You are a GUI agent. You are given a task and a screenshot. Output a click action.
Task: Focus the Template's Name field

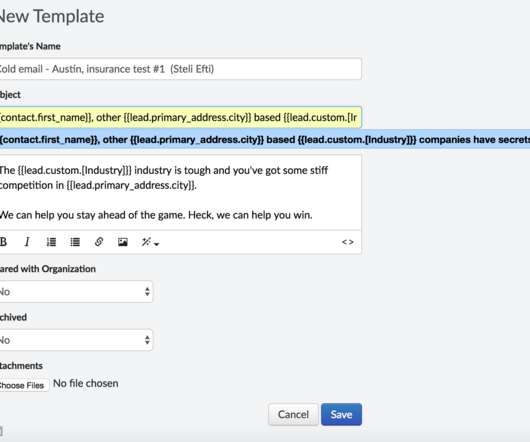click(180, 69)
